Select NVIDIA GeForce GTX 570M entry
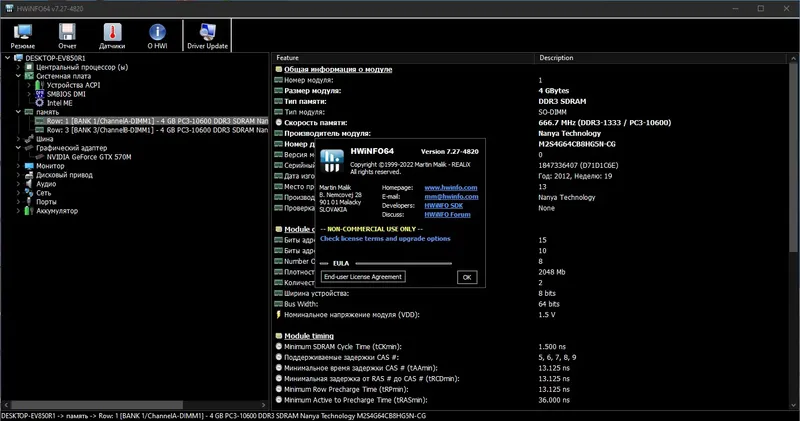The width and height of the screenshot is (800, 421). pyautogui.click(x=89, y=157)
